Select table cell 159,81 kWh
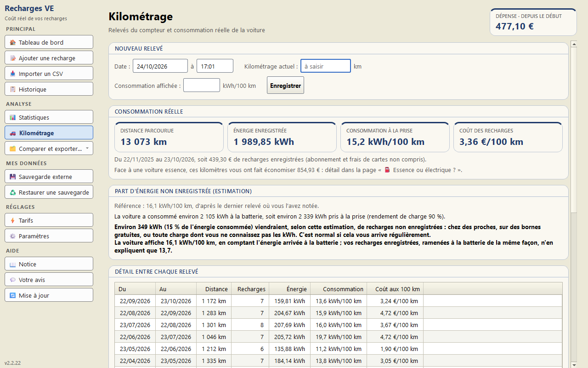This screenshot has width=588, height=368. pos(290,301)
